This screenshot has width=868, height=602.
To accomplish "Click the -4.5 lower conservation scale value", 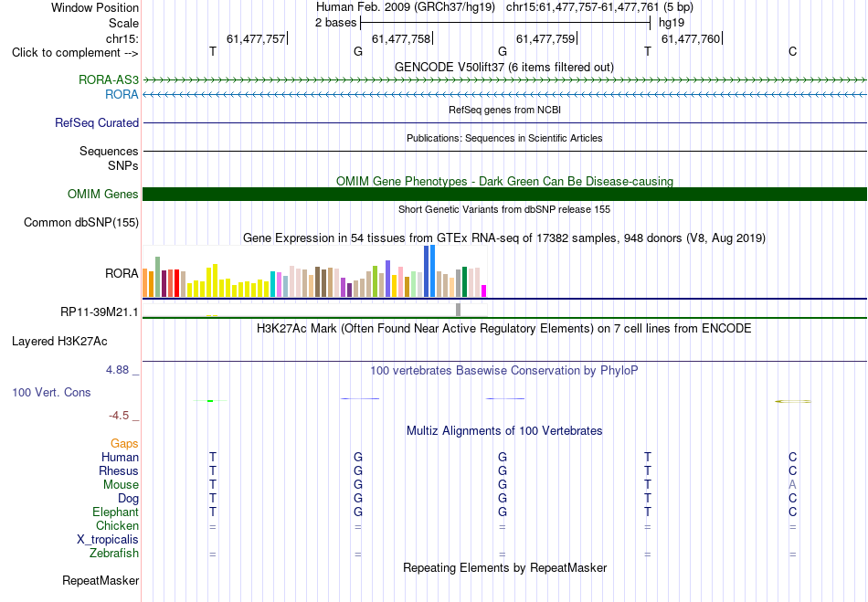I will (119, 416).
